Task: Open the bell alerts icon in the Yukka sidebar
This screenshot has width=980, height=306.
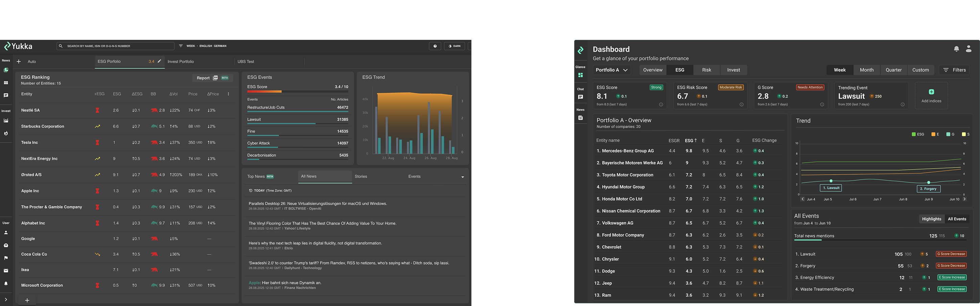Action: point(6,284)
